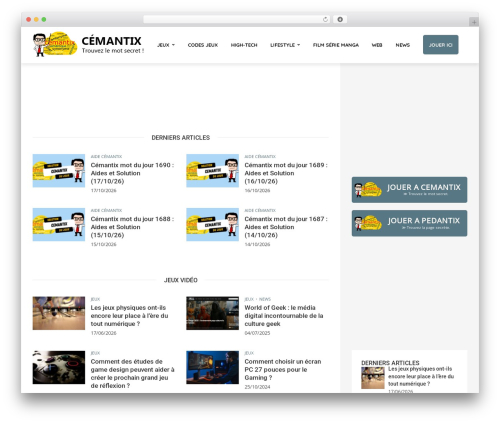Open a new tab with plus button

(x=474, y=22)
